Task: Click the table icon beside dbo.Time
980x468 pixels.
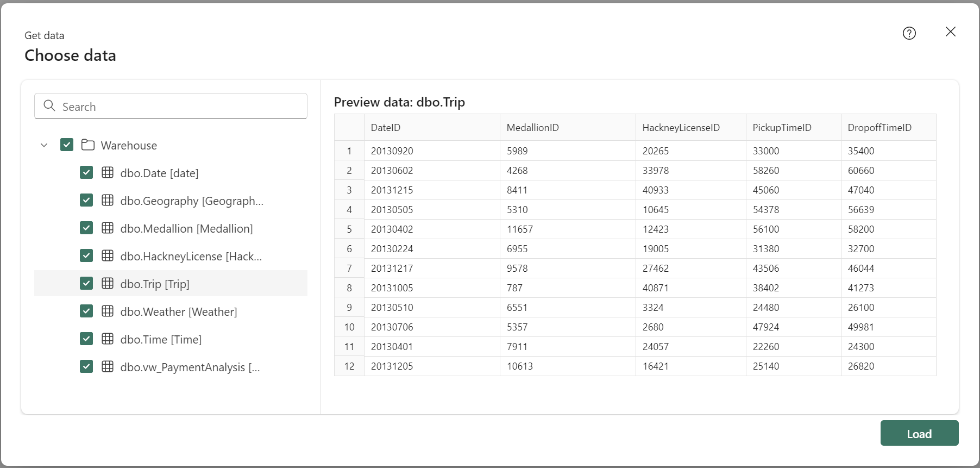Action: (108, 339)
